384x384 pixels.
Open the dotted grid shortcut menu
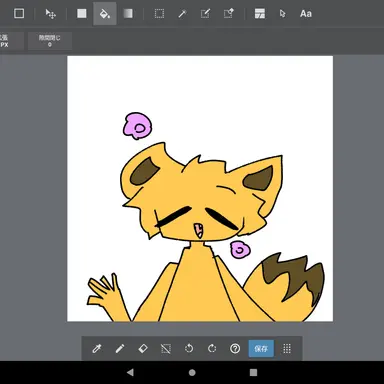click(x=287, y=349)
